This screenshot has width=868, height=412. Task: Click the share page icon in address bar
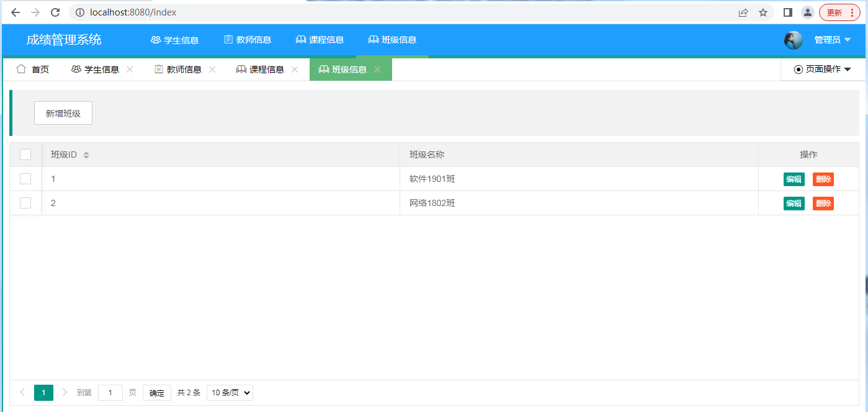pos(743,12)
